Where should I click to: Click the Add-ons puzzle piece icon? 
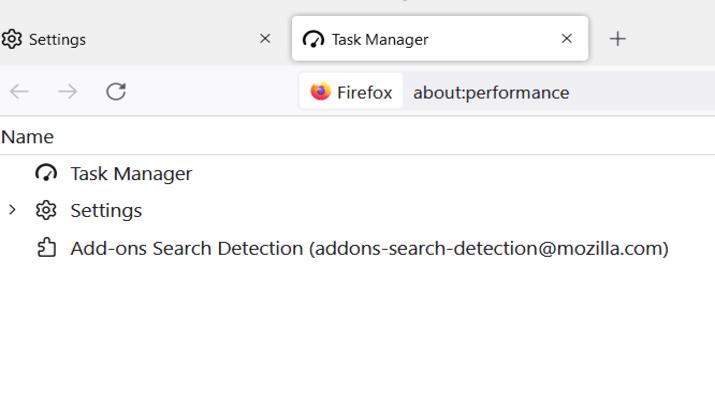coord(47,248)
